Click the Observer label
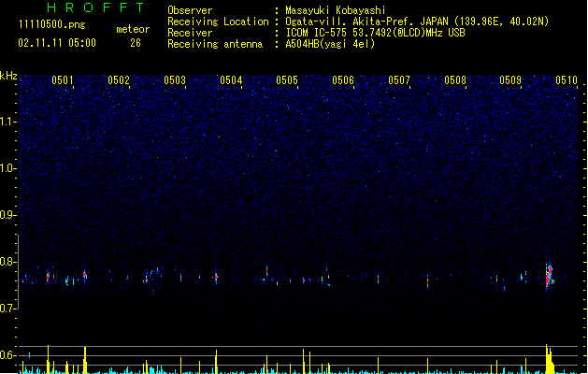 coord(190,10)
